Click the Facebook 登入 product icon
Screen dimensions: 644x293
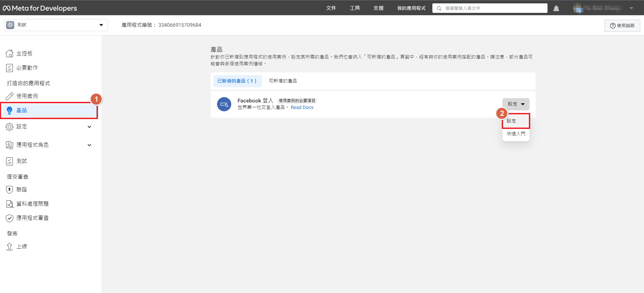click(x=224, y=104)
